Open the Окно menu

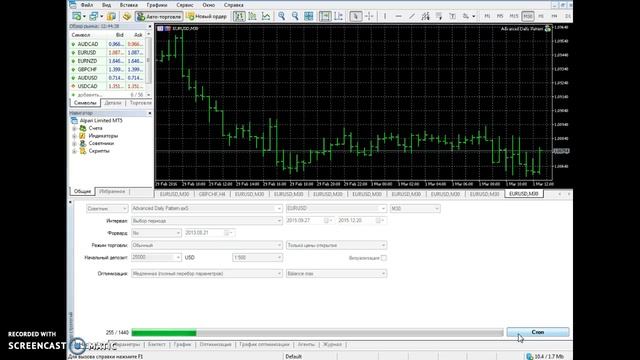209,5
